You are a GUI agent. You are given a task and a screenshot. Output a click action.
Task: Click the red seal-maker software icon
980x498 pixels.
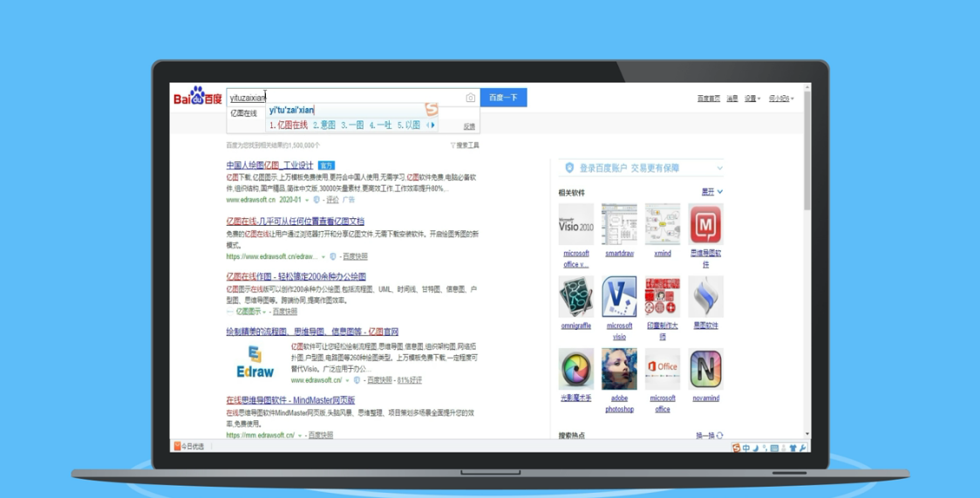pyautogui.click(x=663, y=297)
